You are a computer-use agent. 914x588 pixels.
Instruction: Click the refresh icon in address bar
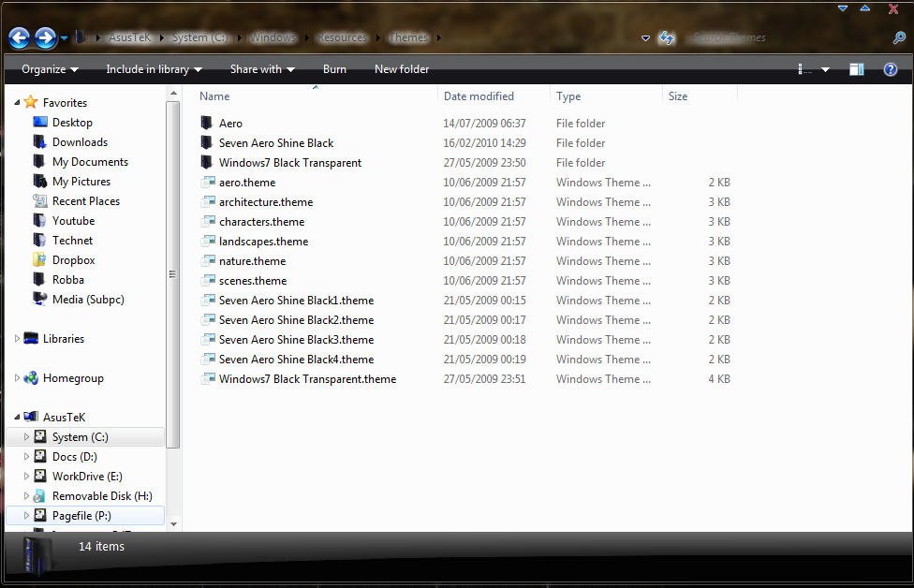click(667, 37)
